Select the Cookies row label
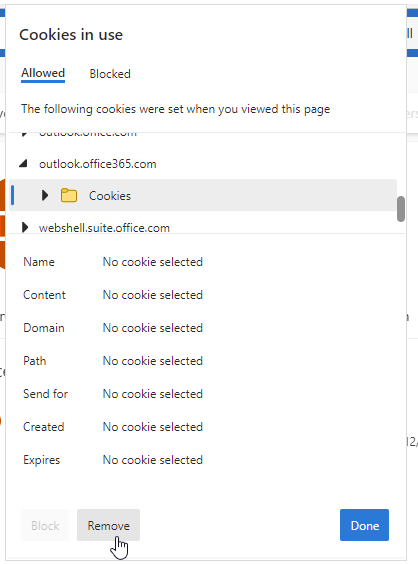 tap(110, 196)
